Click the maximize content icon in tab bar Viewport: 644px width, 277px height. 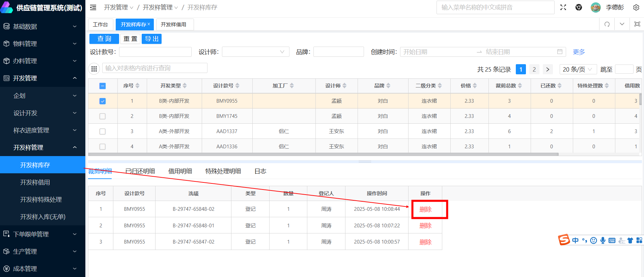click(x=637, y=24)
